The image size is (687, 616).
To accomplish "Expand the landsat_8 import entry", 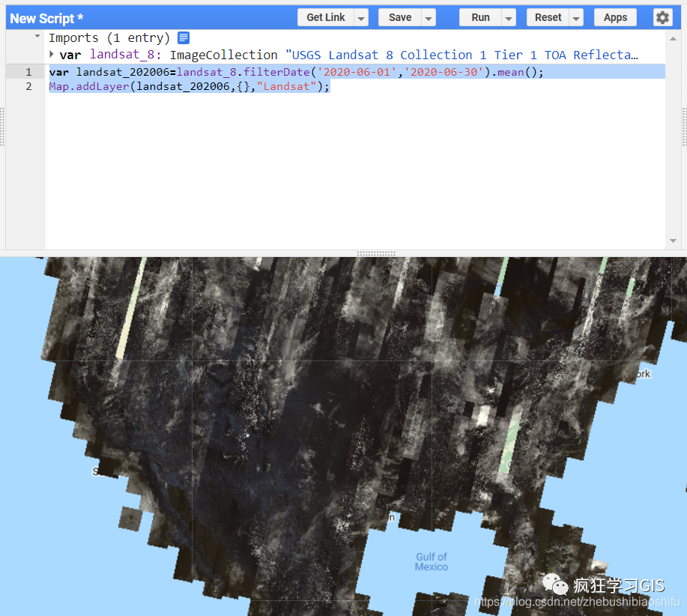I will tap(52, 54).
